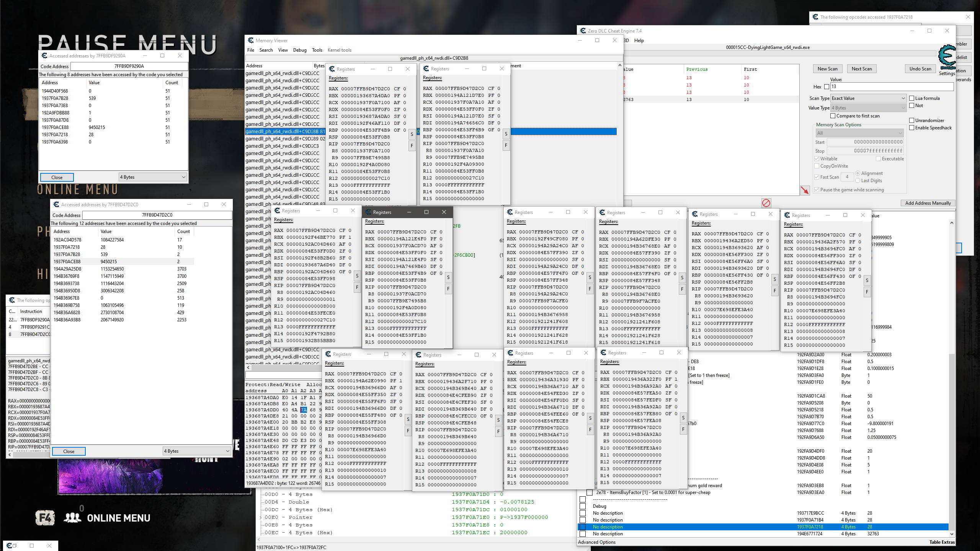
Task: Tick the Not checkbox
Action: point(912,106)
